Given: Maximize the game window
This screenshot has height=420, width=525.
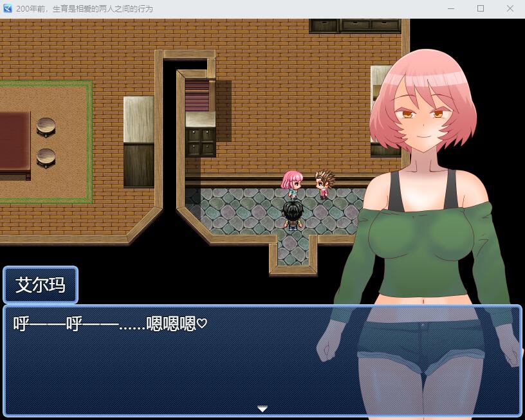Looking at the screenshot, I should tap(481, 8).
